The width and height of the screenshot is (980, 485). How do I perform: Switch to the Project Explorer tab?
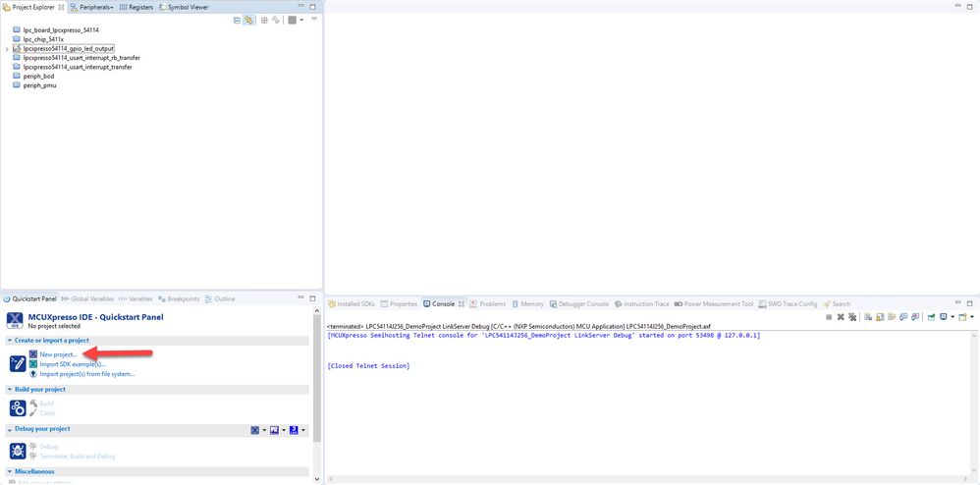pos(33,8)
